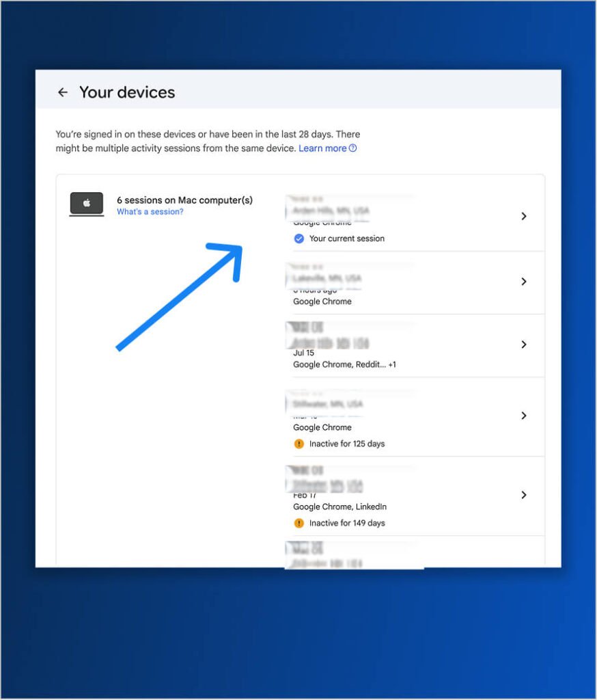Click the orange warning icon by 125 days
The width and height of the screenshot is (597, 700).
point(299,444)
